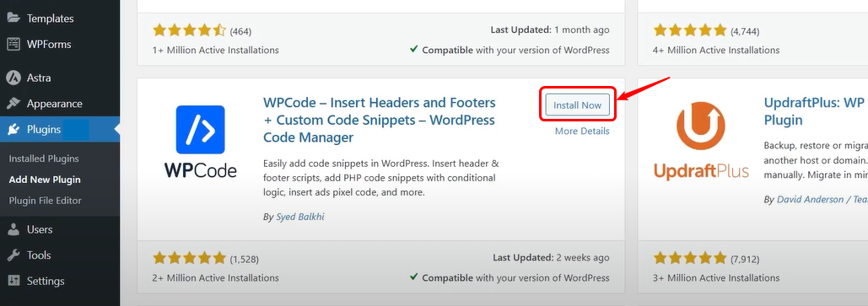Click the (464) ratings count
The width and height of the screenshot is (868, 306).
(x=240, y=31)
